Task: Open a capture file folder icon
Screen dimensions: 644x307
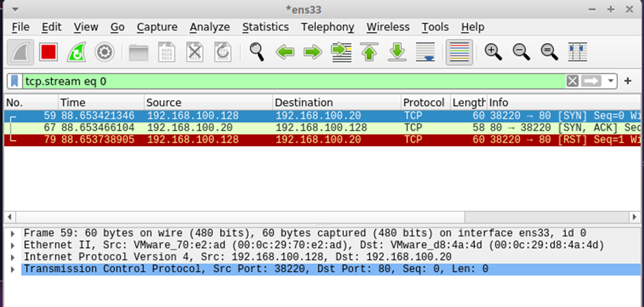Action: point(138,52)
